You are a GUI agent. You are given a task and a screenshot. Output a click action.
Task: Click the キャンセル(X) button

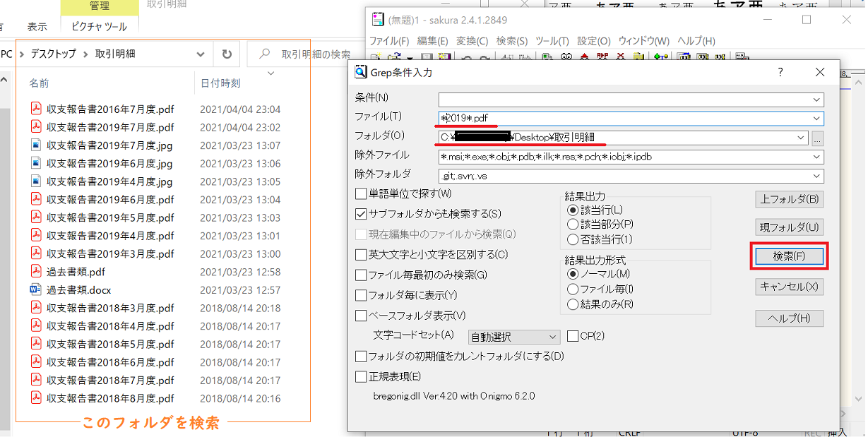pyautogui.click(x=789, y=287)
